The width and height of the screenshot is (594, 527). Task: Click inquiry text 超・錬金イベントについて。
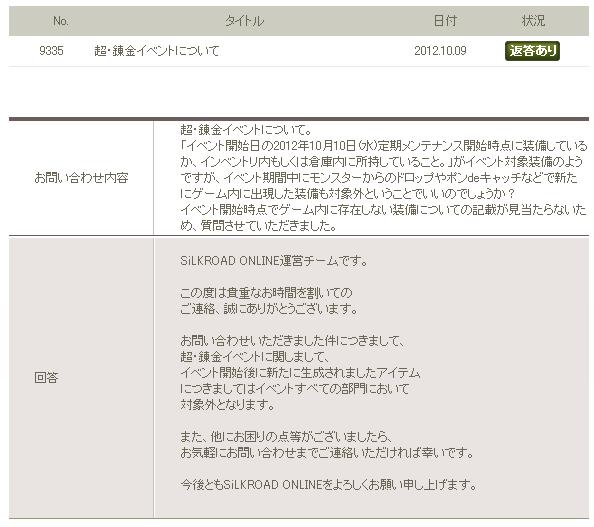(246, 130)
